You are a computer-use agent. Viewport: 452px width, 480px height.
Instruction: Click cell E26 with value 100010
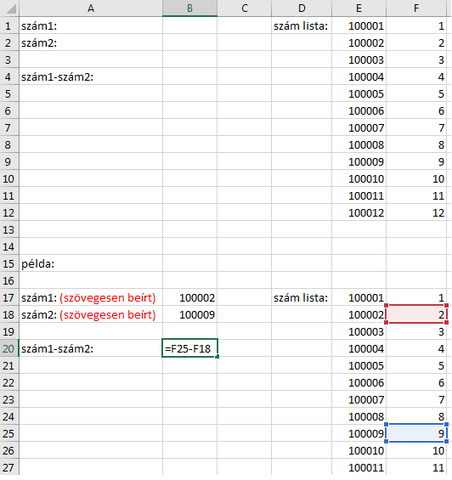pyautogui.click(x=359, y=451)
